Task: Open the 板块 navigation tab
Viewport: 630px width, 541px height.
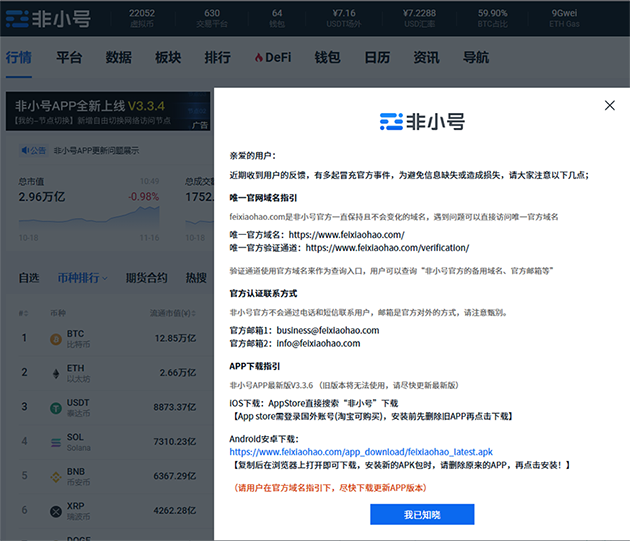Action: click(168, 57)
